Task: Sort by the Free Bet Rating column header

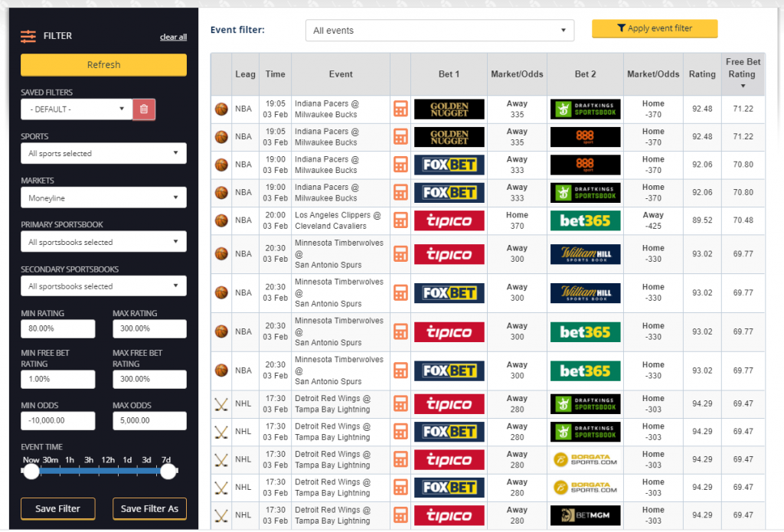Action: pos(743,74)
